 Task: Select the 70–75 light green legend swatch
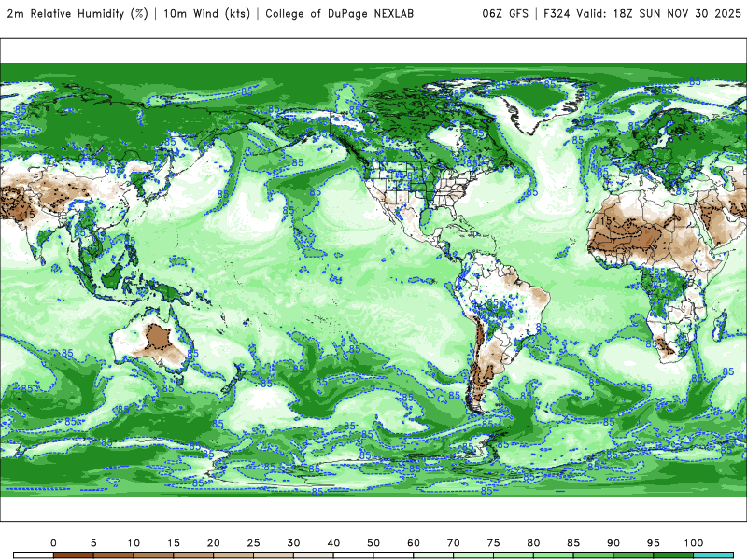coord(473,555)
